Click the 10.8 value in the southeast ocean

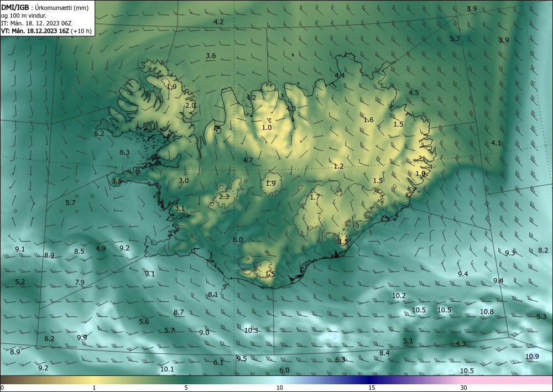tap(487, 312)
